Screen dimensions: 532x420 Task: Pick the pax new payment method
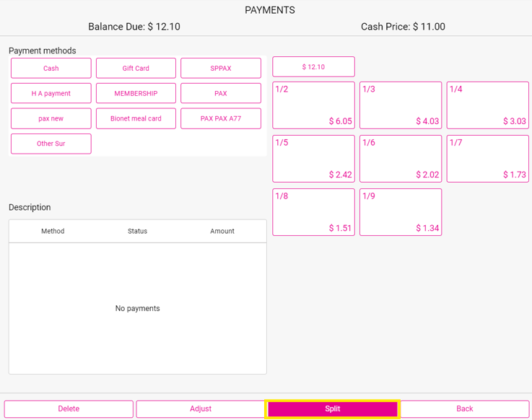[x=51, y=118]
